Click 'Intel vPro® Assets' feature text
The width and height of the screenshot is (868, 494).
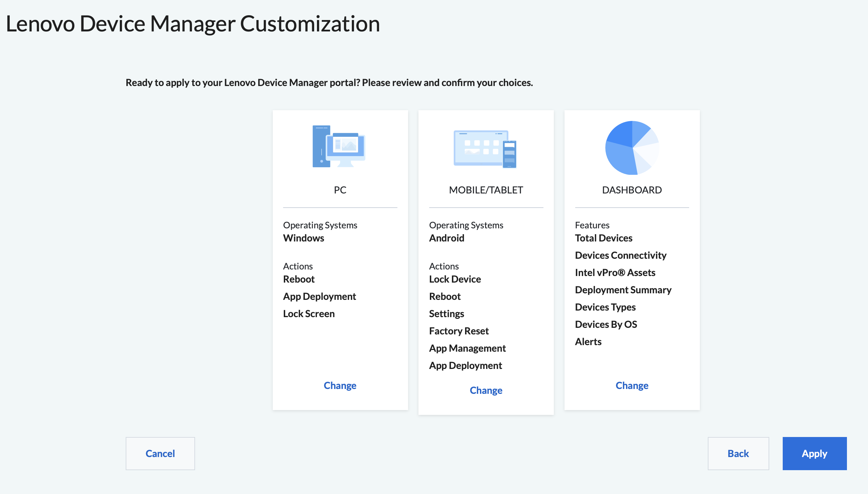pos(615,273)
